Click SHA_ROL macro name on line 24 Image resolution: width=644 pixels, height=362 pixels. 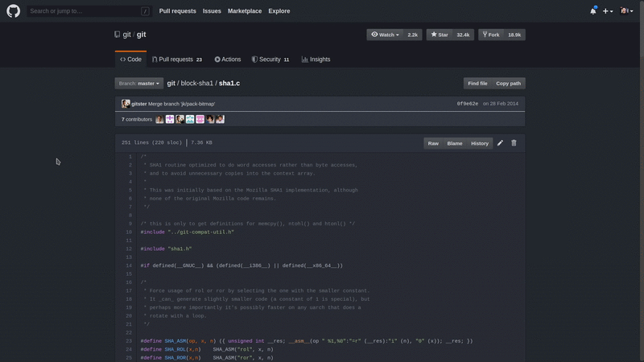[175, 350]
